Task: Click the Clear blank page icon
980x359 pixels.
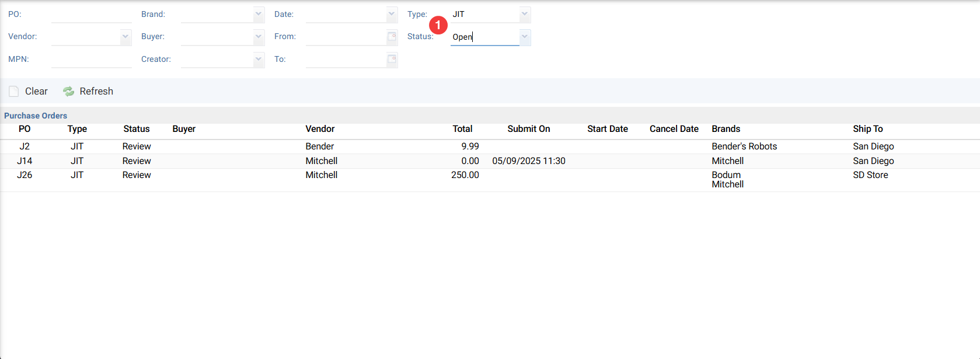Action: point(14,92)
